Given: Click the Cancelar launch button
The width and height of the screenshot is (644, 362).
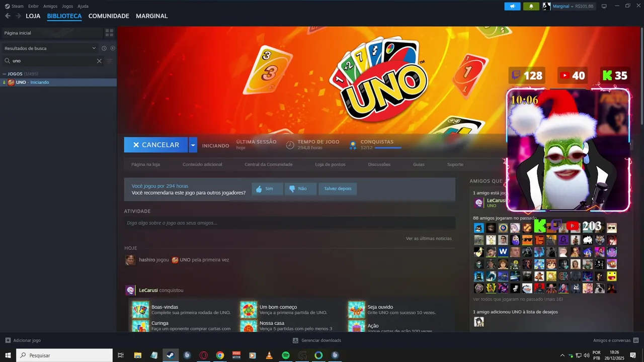Looking at the screenshot, I should [x=156, y=145].
